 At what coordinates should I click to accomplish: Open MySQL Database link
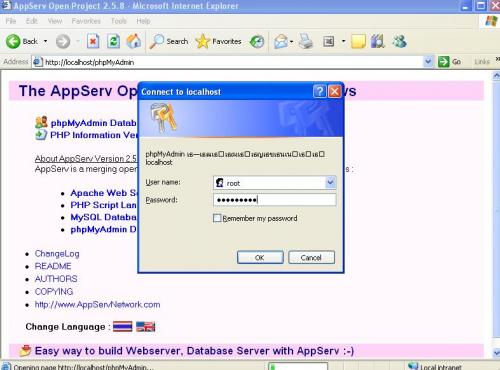[104, 217]
